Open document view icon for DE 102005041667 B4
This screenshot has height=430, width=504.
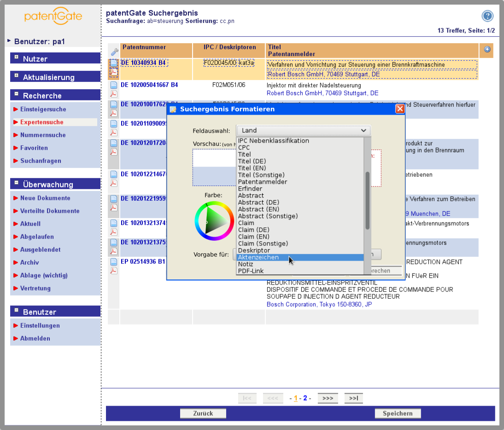(x=114, y=85)
